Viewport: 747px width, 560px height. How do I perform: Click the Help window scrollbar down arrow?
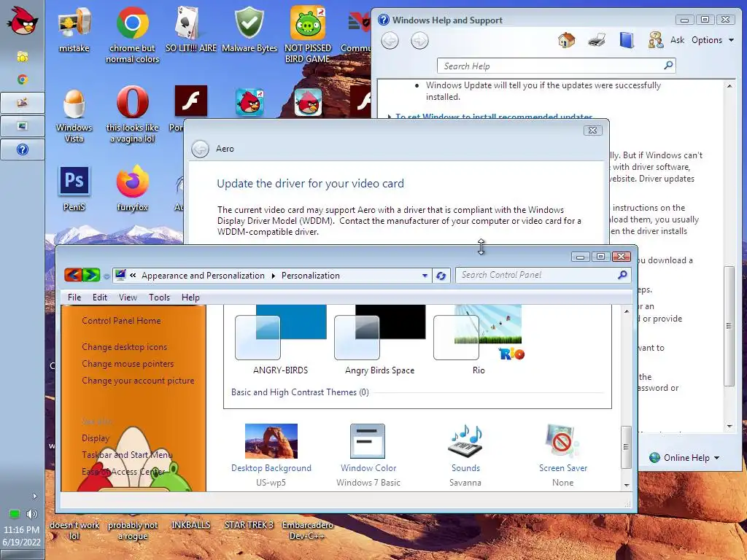pyautogui.click(x=729, y=426)
